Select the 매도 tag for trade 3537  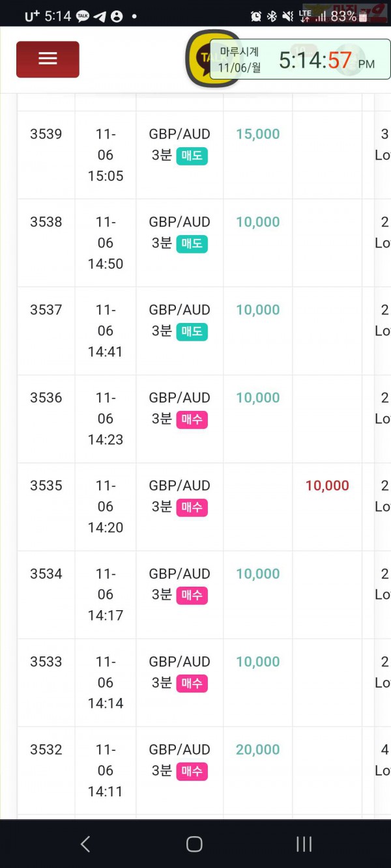tap(192, 332)
